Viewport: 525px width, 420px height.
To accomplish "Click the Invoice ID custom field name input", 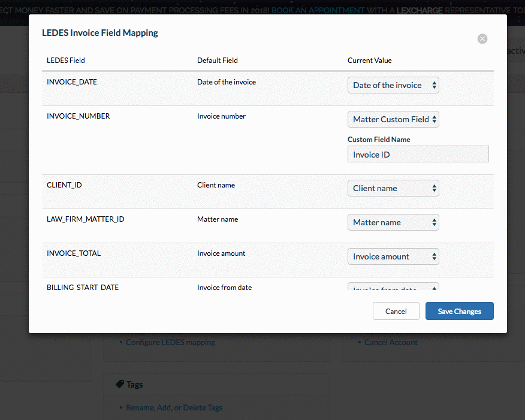I will tap(418, 155).
